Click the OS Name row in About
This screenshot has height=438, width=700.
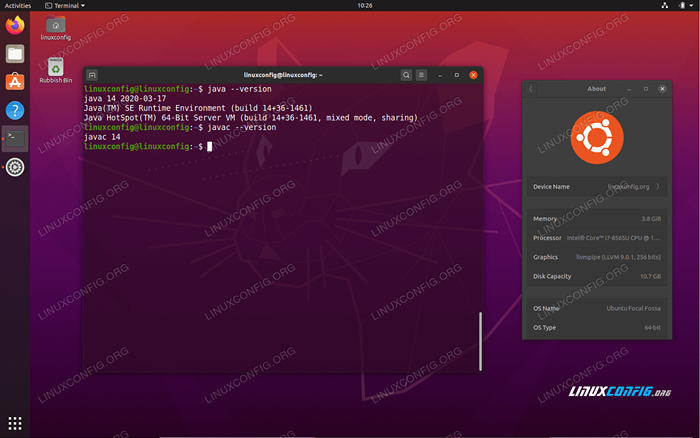click(597, 309)
